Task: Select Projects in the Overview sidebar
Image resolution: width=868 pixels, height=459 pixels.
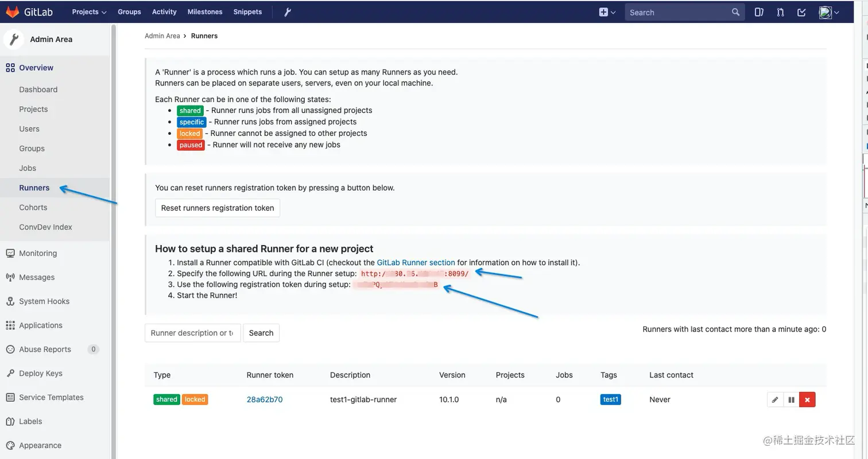Action: tap(33, 109)
